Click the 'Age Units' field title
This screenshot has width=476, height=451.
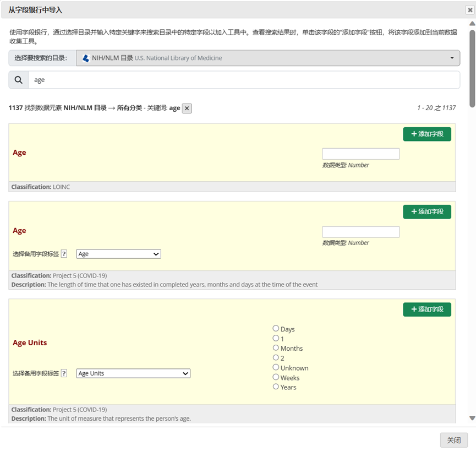click(30, 343)
